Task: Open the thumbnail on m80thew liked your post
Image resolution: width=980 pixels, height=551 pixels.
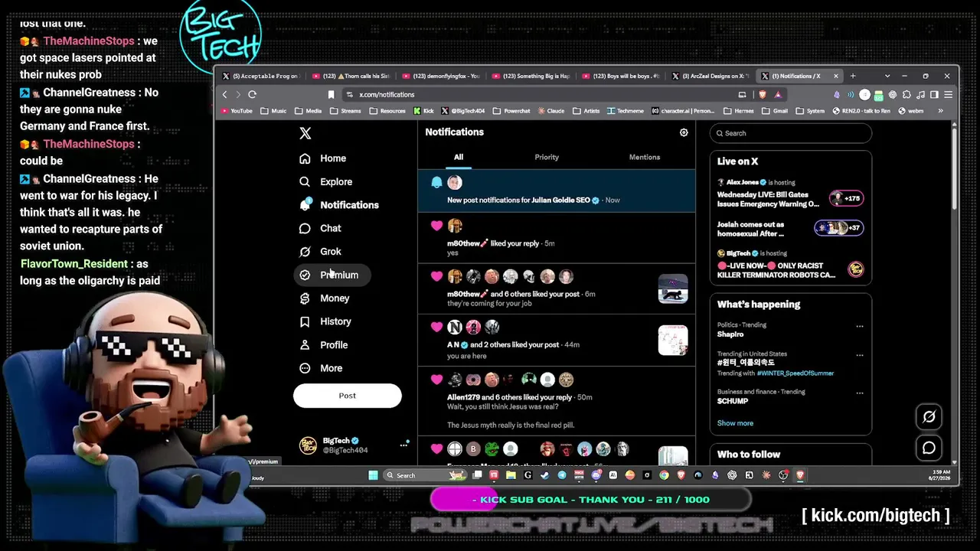Action: 673,289
